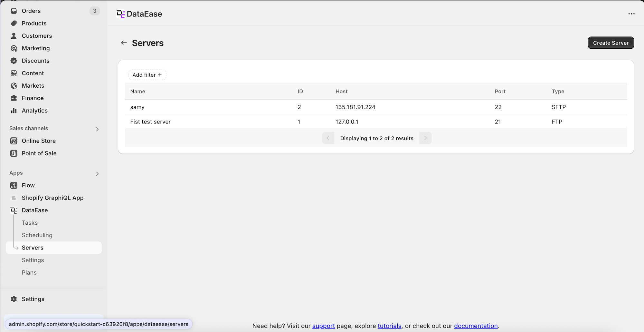644x332 pixels.
Task: Click the Online Store storefront icon
Action: click(14, 141)
